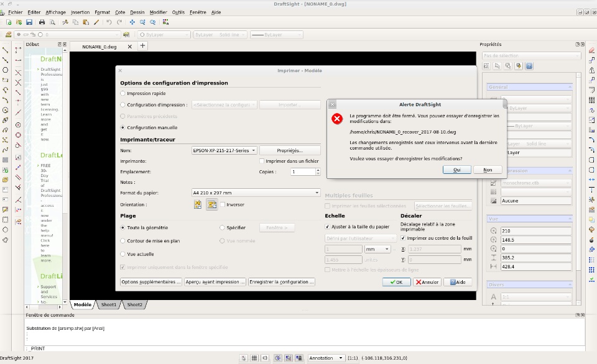Toggle the Polar tracking status bar icon

coord(277,358)
